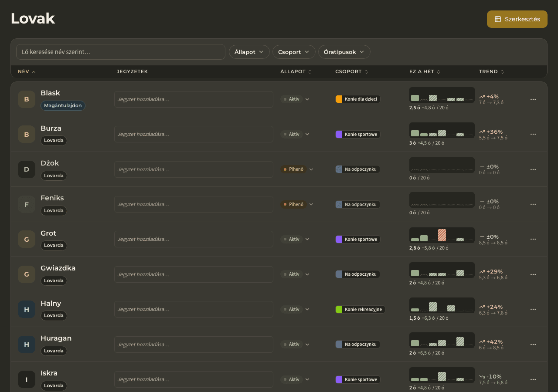The width and height of the screenshot is (558, 392).
Task: Click Halny's Konie rekreacyjne group tag
Action: (360, 309)
